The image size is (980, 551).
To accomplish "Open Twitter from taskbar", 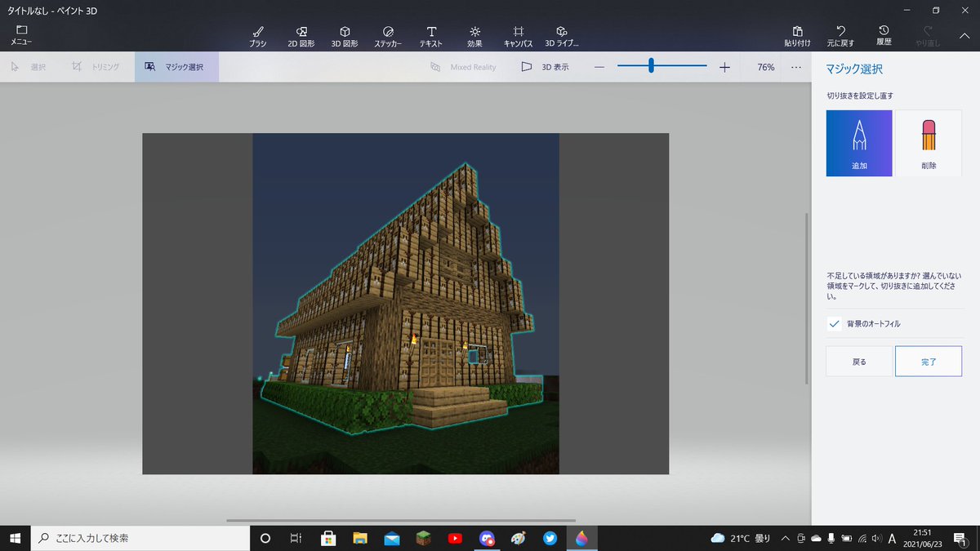I will tap(550, 538).
